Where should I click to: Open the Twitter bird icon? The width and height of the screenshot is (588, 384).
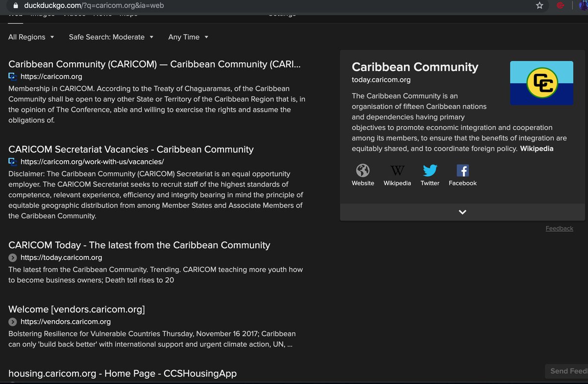tap(430, 170)
